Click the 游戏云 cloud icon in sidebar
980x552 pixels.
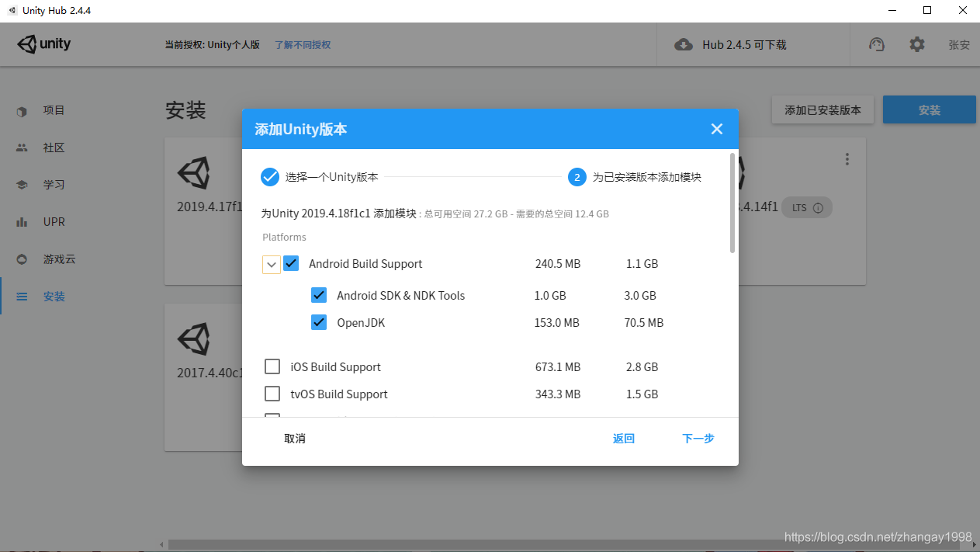point(22,259)
